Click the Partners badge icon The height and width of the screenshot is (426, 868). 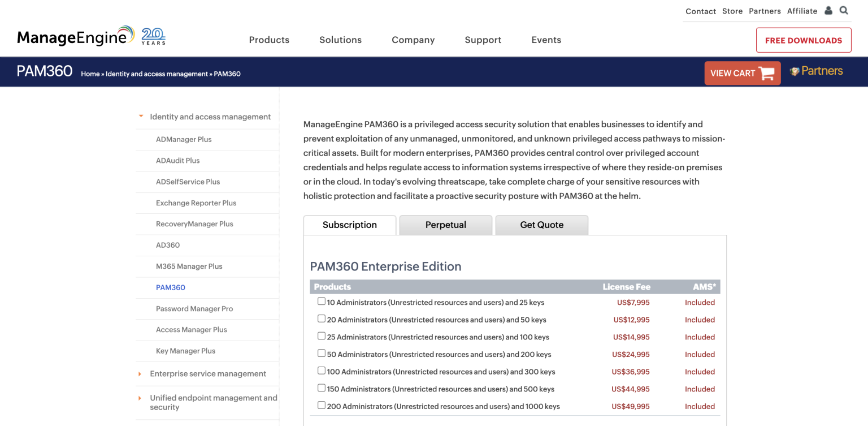coord(793,71)
